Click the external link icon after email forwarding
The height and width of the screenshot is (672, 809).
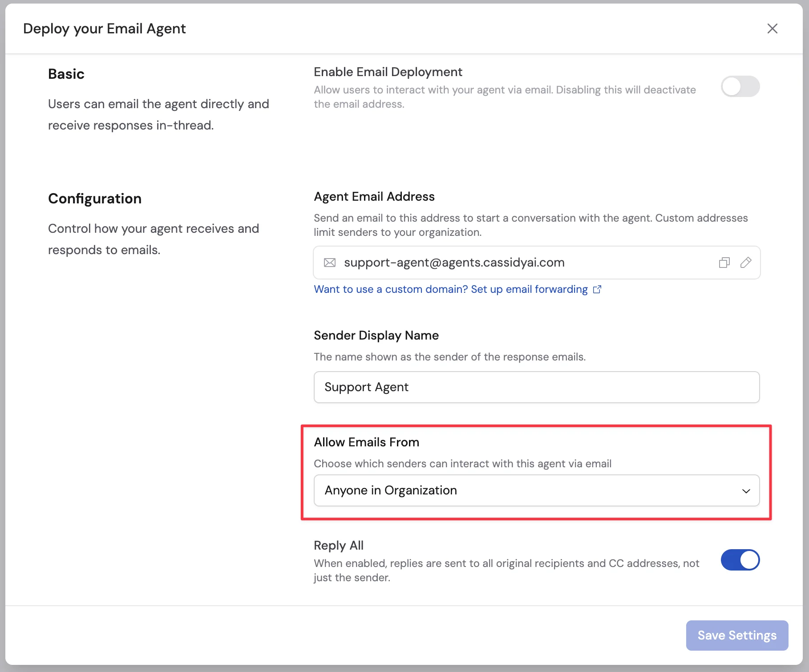597,289
